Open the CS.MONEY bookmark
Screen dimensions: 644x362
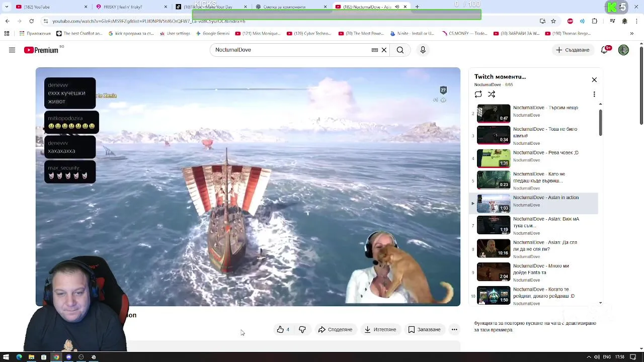pyautogui.click(x=464, y=34)
